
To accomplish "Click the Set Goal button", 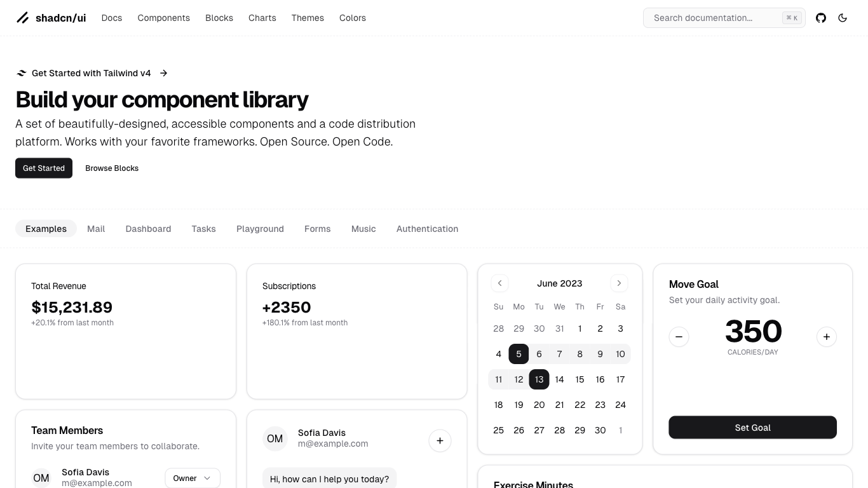I will [752, 428].
